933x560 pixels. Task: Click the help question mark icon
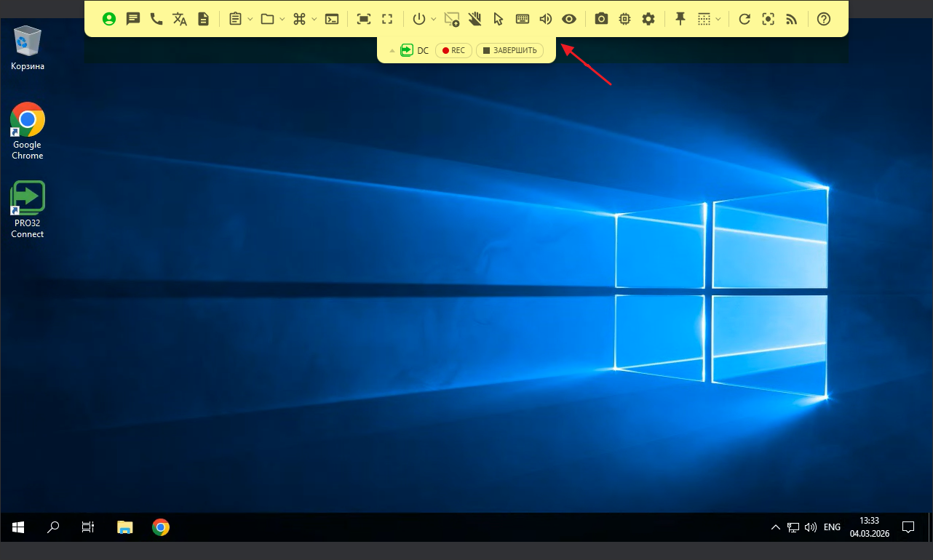pyautogui.click(x=823, y=19)
